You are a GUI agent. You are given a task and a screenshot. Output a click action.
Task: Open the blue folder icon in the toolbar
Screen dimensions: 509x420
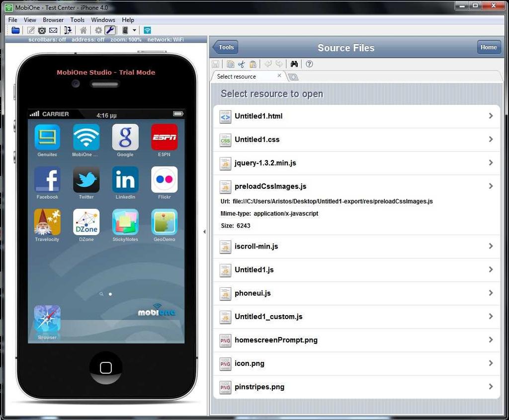click(x=15, y=30)
